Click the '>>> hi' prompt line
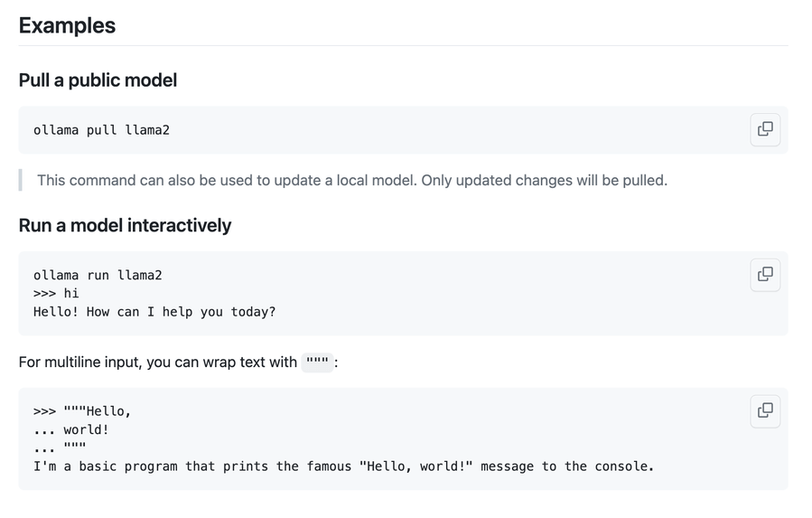The width and height of the screenshot is (812, 518). click(x=56, y=294)
